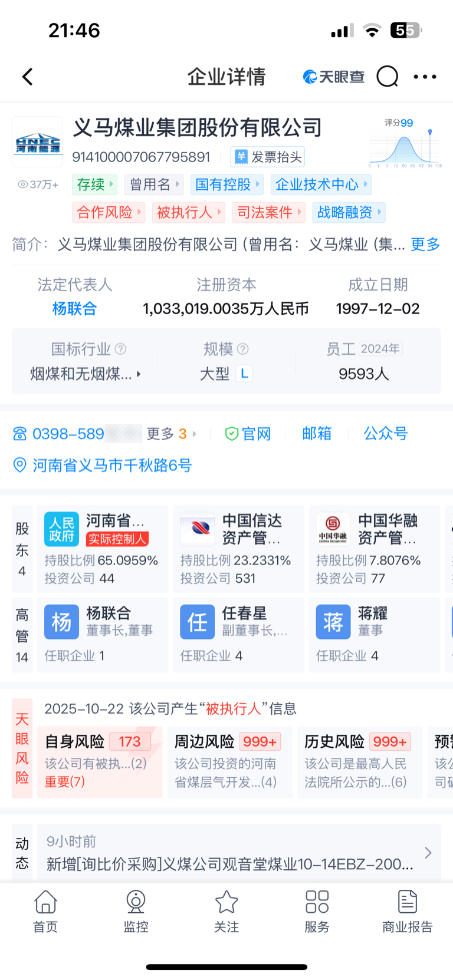Tap the 天眼查 logo in header
This screenshot has width=453, height=980.
point(333,77)
